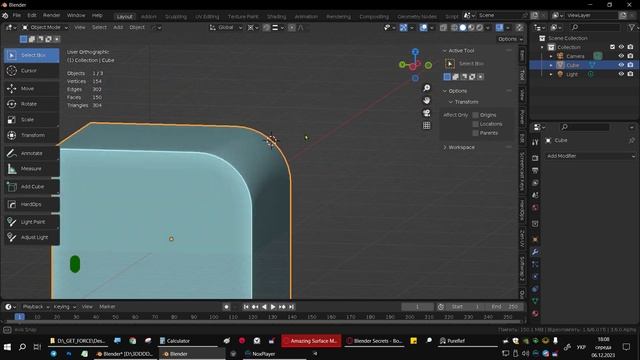This screenshot has height=360, width=640.
Task: Select the Transform tool
Action: pos(31,135)
